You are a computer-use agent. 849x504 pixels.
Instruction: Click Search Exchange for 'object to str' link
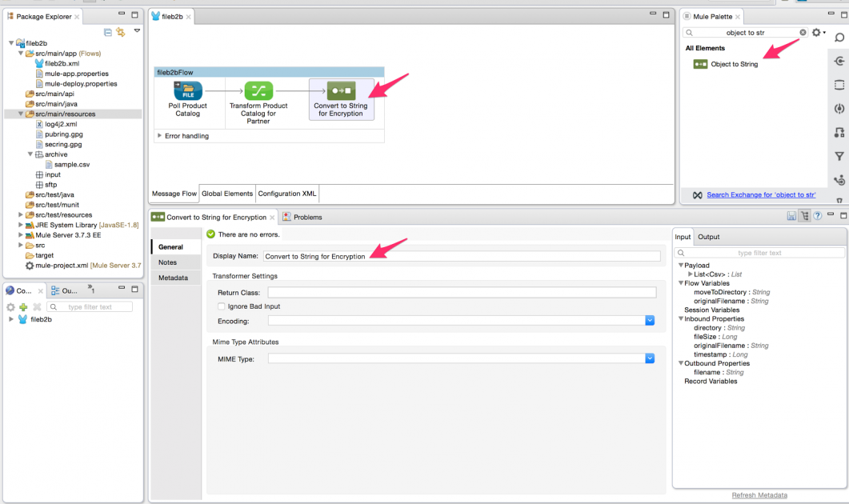click(760, 194)
